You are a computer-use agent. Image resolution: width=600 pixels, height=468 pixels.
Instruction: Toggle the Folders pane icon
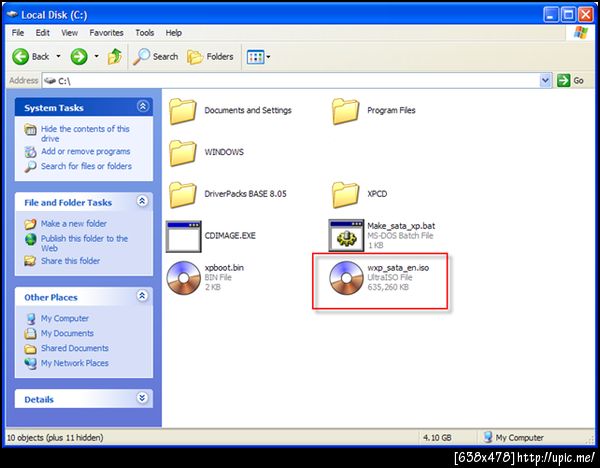point(195,57)
